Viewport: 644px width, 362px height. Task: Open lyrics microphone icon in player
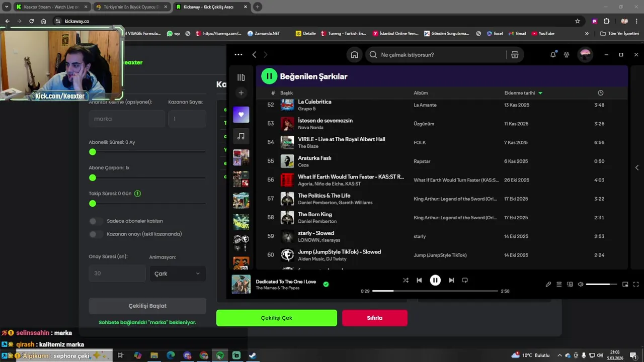point(548,284)
